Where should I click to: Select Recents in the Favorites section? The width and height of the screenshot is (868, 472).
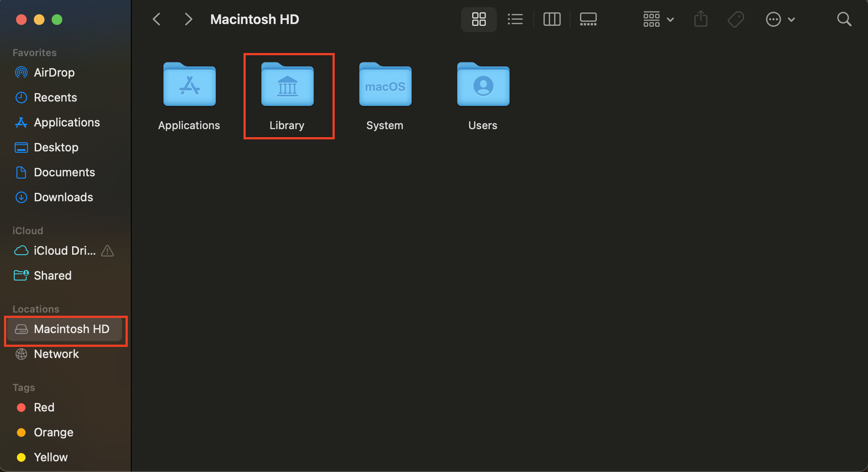[55, 97]
